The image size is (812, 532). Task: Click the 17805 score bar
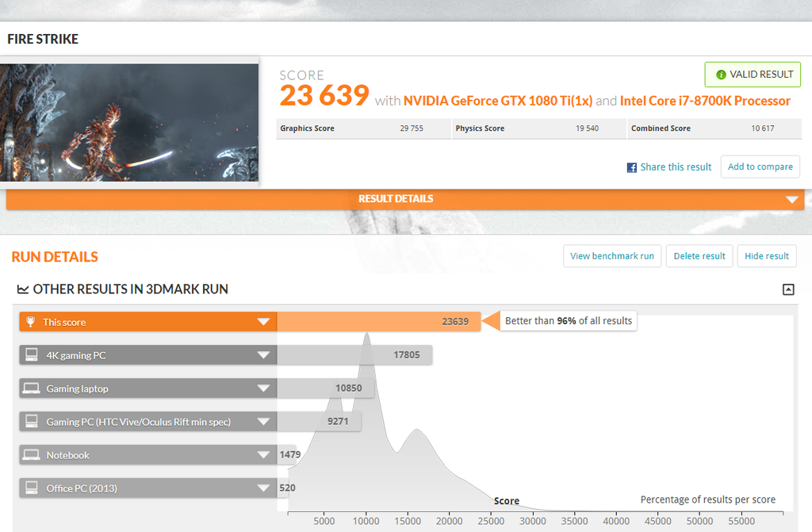click(x=354, y=355)
